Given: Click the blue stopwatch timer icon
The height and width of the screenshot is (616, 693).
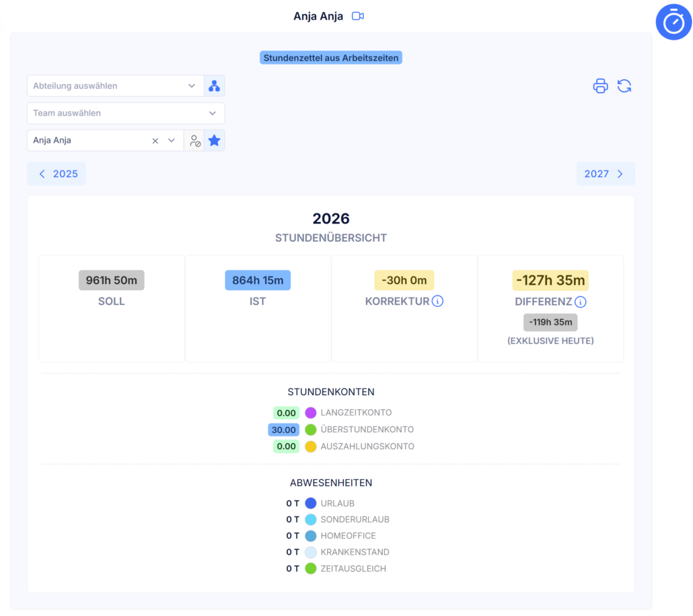Looking at the screenshot, I should tap(673, 22).
